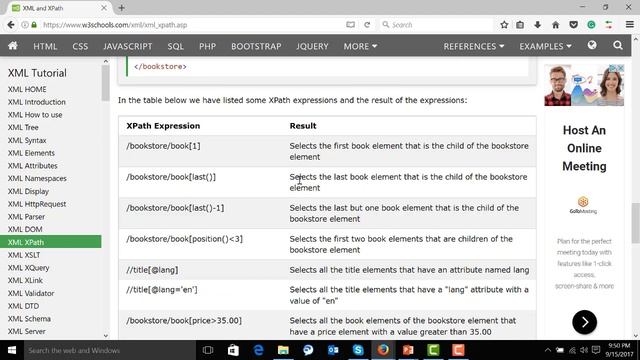Reload the page with refresh icon
The image size is (640, 360).
367,25
